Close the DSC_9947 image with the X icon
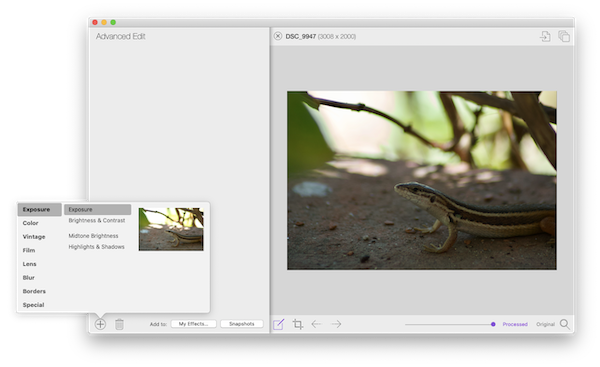The width and height of the screenshot is (600, 367). point(278,36)
